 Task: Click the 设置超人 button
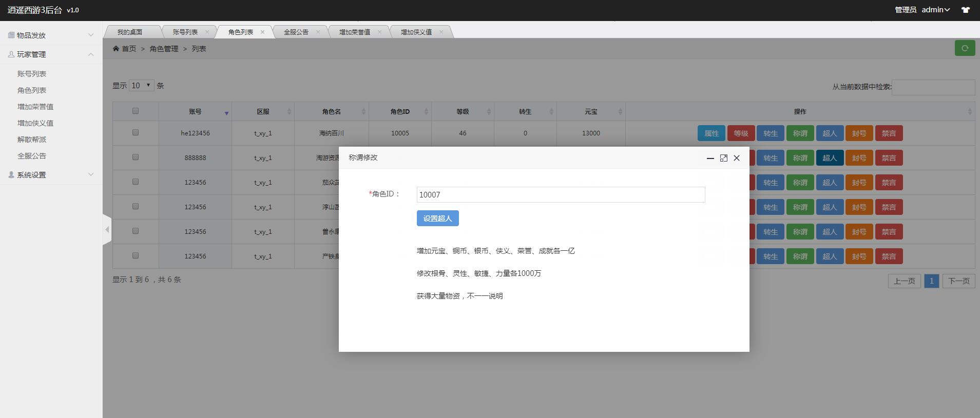(437, 218)
